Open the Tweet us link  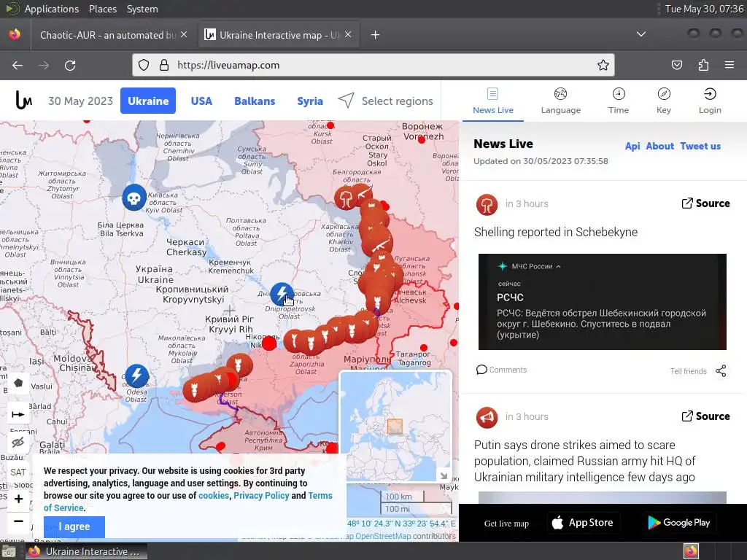700,146
